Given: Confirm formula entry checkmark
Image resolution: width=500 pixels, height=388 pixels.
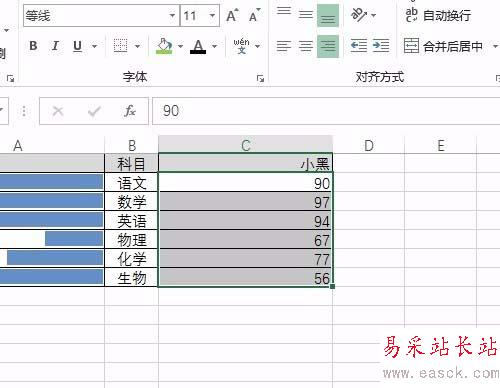Looking at the screenshot, I should pyautogui.click(x=94, y=111).
